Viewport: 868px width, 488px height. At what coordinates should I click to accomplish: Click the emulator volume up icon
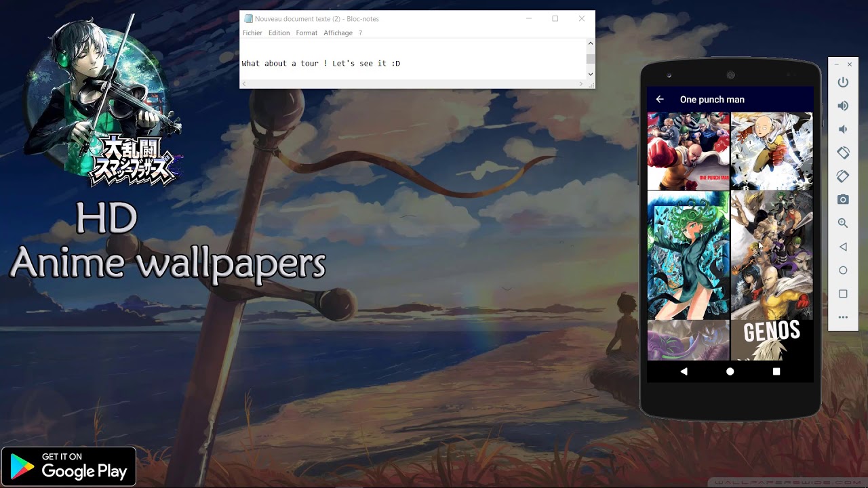tap(843, 106)
